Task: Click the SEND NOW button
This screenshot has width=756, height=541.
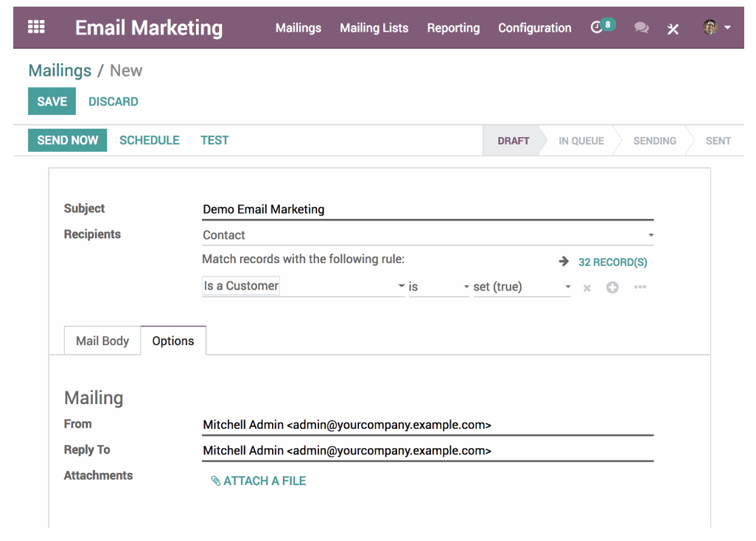Action: pyautogui.click(x=68, y=140)
